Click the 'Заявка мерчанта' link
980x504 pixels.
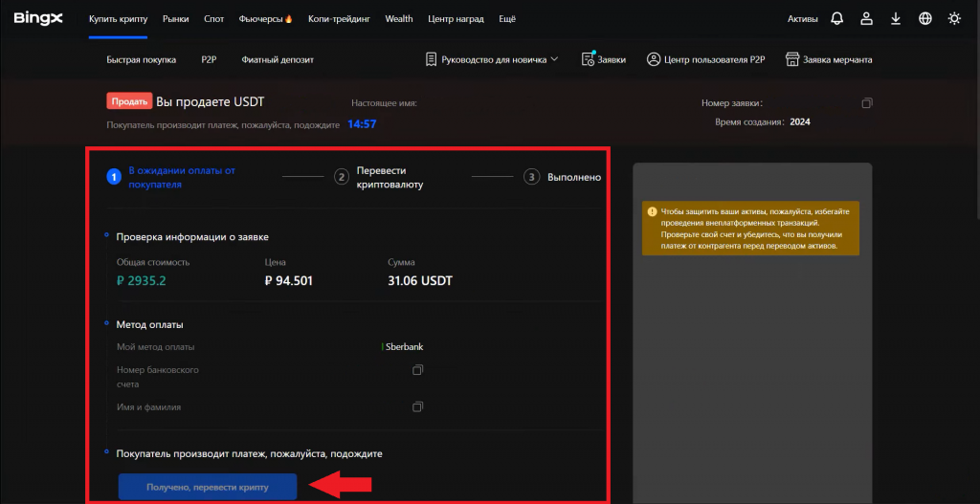[x=829, y=59]
